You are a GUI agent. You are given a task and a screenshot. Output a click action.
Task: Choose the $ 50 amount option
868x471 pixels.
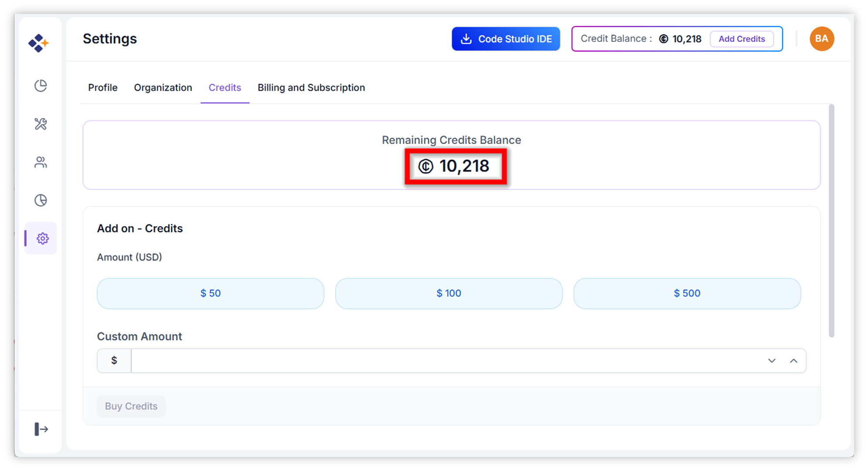click(210, 293)
